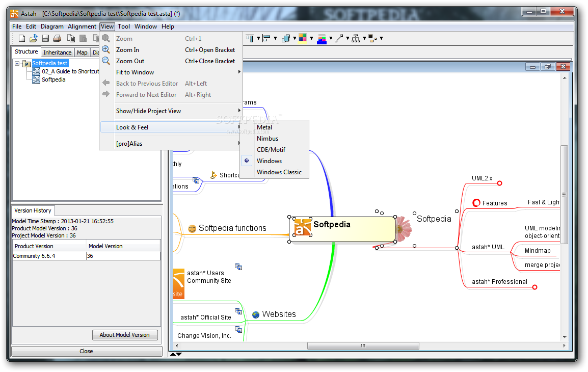The image size is (588, 372).
Task: Click the align left toolbar icon
Action: 266,38
